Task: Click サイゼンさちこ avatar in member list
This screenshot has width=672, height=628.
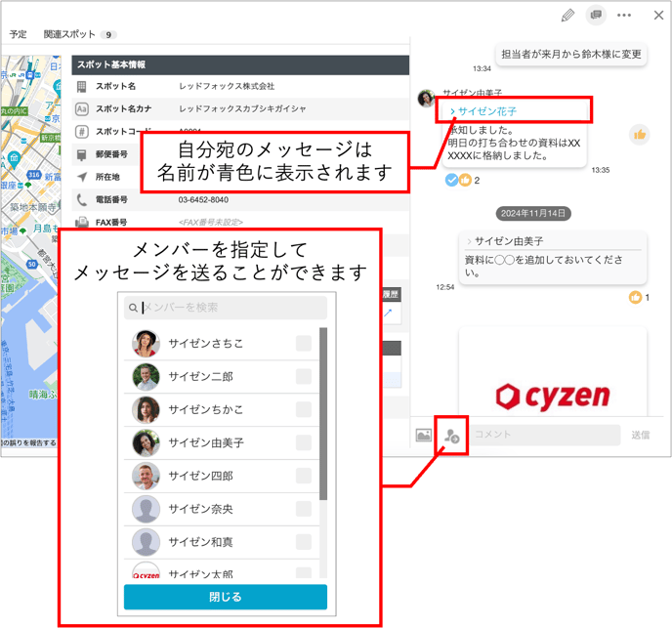Action: pos(146,344)
